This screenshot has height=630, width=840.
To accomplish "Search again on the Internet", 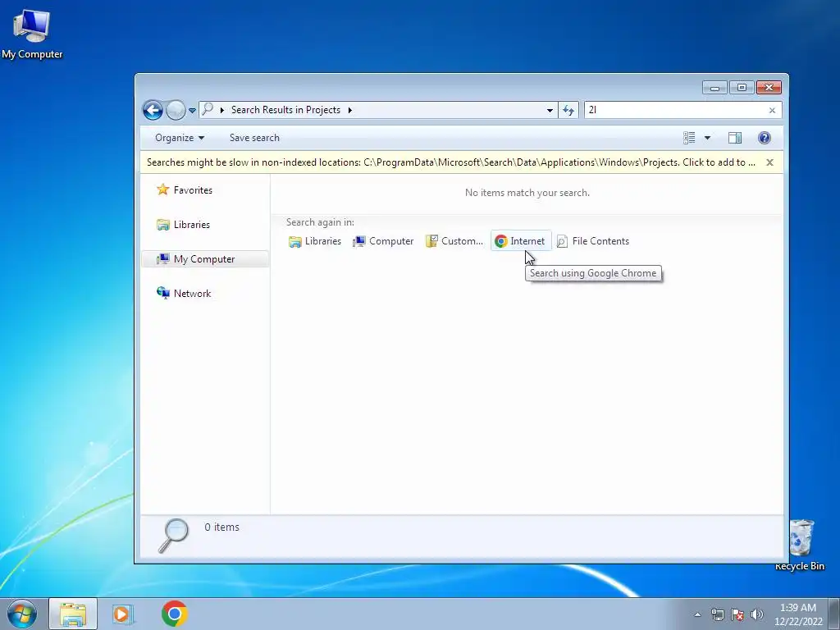I will [x=521, y=241].
